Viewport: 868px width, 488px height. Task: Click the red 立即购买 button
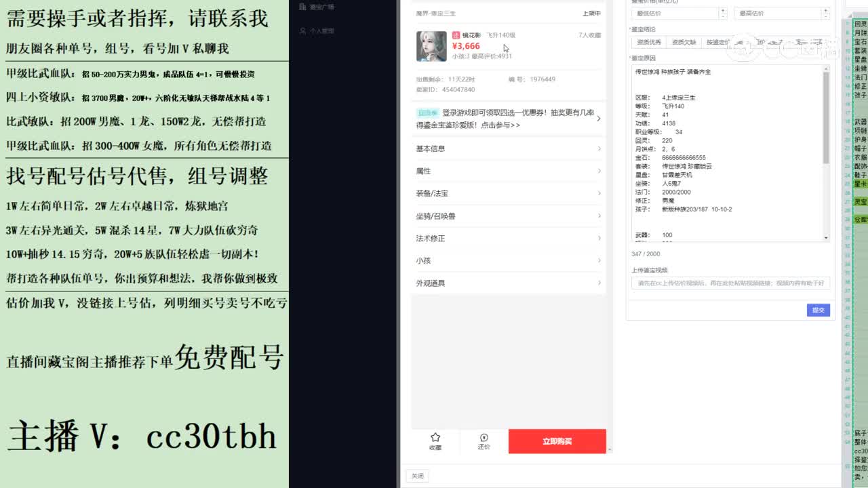(557, 441)
